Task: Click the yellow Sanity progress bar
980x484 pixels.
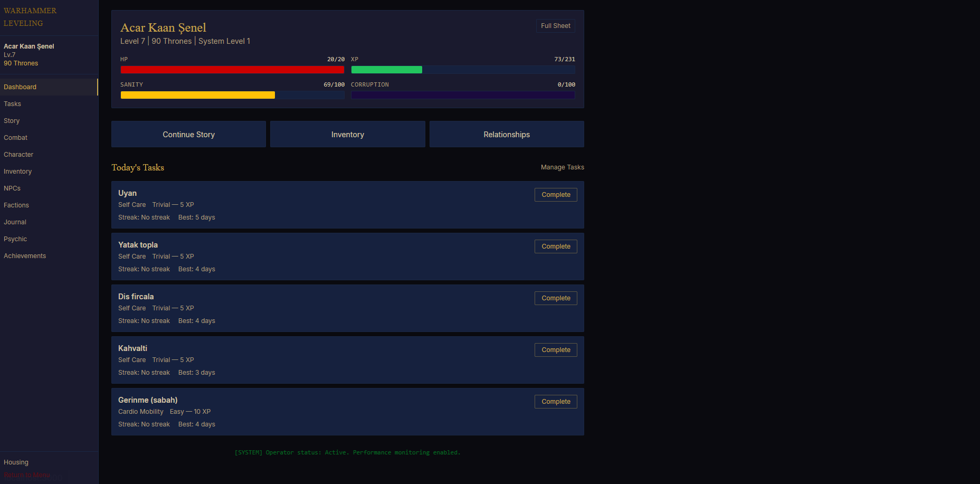Action: pyautogui.click(x=232, y=95)
